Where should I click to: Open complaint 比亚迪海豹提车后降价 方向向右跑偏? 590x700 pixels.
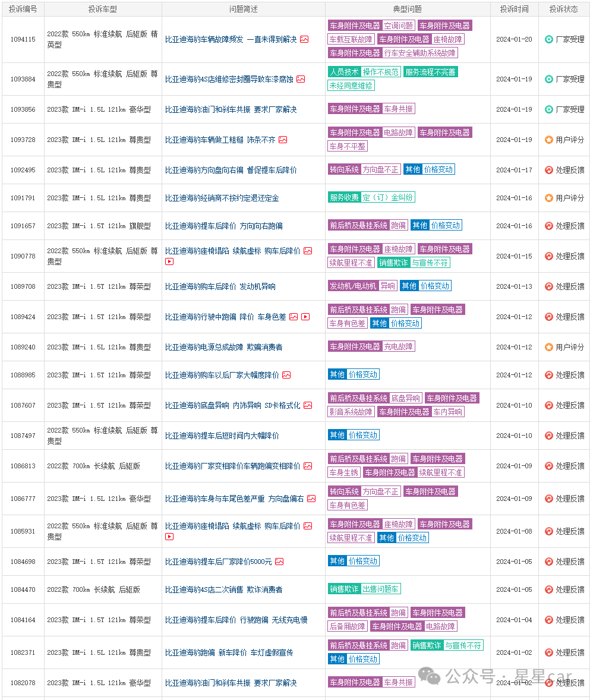[223, 226]
